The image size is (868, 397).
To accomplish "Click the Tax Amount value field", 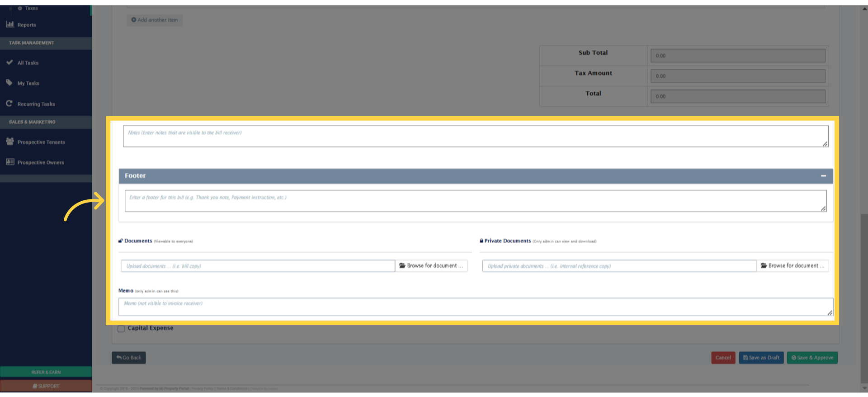I will pyautogui.click(x=738, y=76).
